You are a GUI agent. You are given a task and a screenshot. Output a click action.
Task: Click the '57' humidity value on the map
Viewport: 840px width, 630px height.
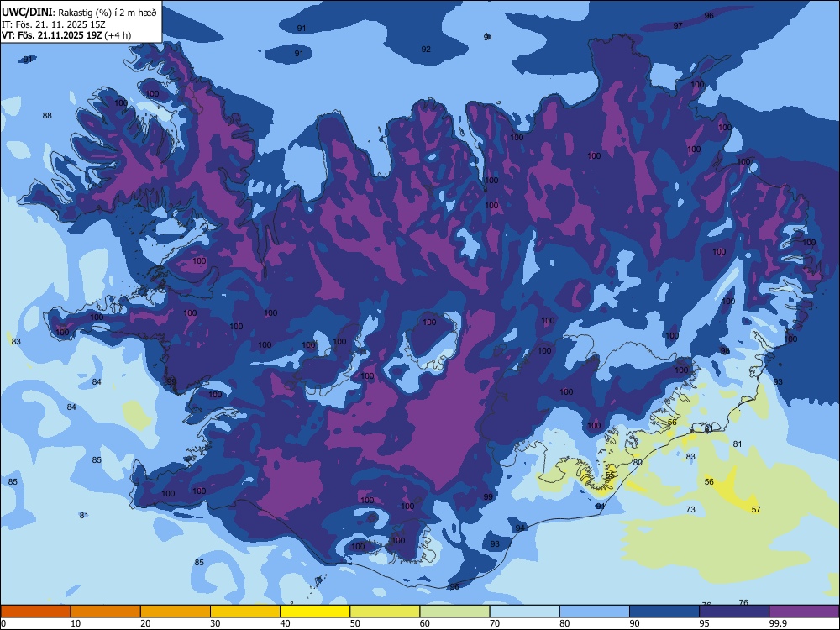pos(756,510)
